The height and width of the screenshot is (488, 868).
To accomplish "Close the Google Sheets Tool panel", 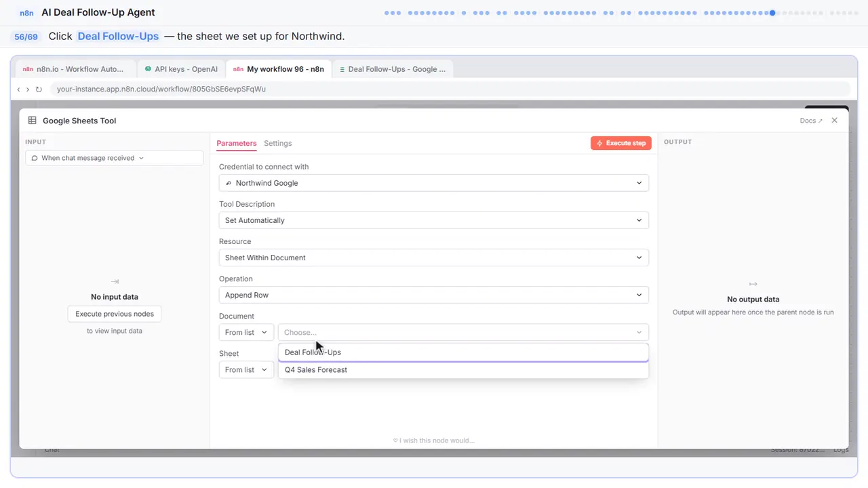I will pyautogui.click(x=835, y=121).
